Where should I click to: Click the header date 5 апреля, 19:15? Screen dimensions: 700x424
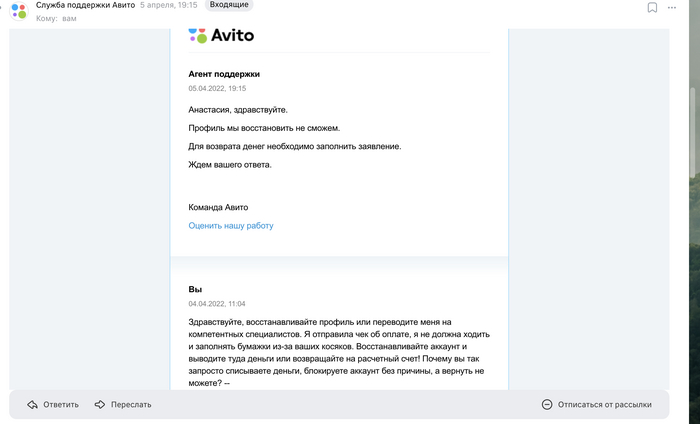pos(170,5)
